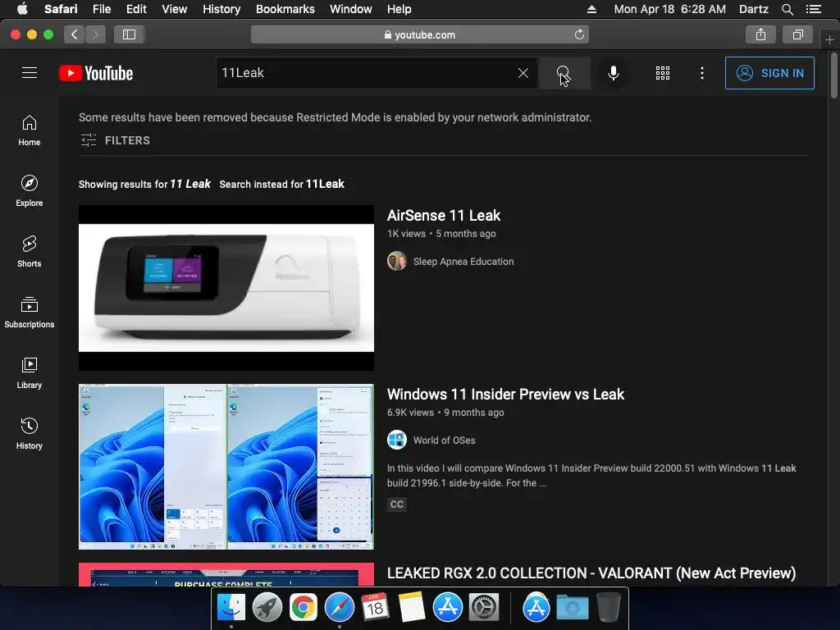This screenshot has height=630, width=840.
Task: Open Windows 11 Insider Preview thumbnail
Action: tap(226, 467)
